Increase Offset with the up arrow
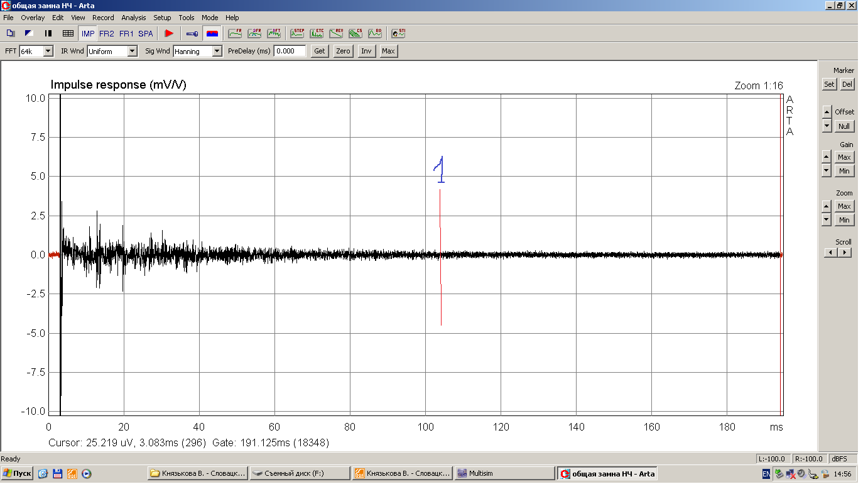The image size is (868, 489). [827, 112]
